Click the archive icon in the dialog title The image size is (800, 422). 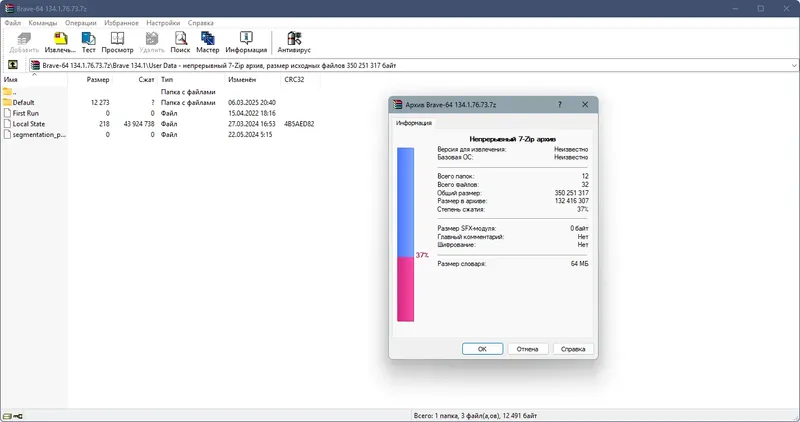398,104
